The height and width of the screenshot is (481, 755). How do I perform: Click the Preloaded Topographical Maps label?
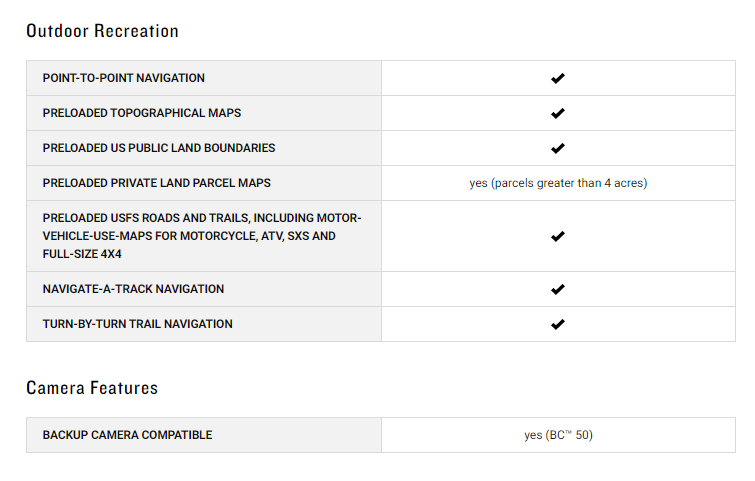[142, 113]
